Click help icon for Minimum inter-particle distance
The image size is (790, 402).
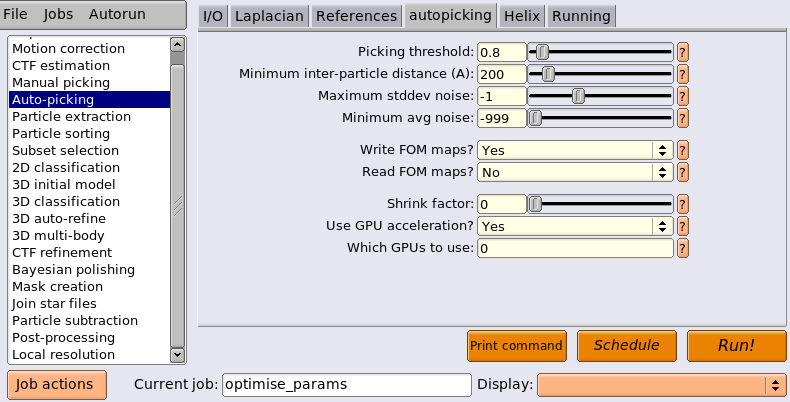coord(683,74)
